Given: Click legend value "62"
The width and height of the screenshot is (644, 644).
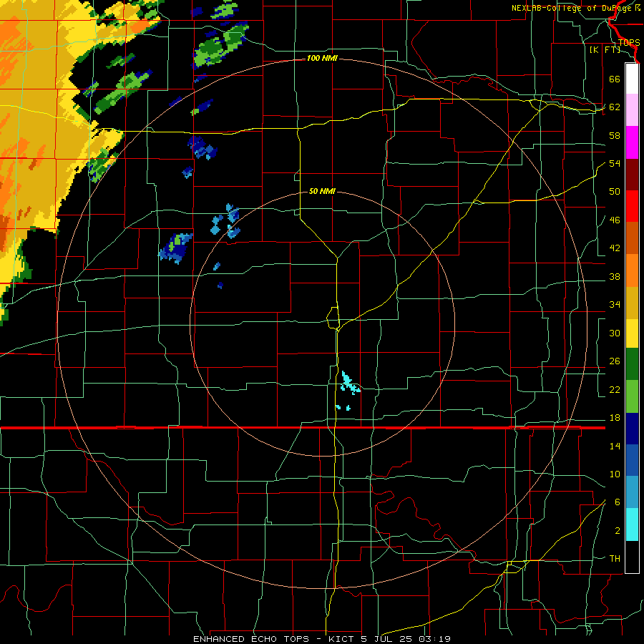Looking at the screenshot, I should pos(615,107).
